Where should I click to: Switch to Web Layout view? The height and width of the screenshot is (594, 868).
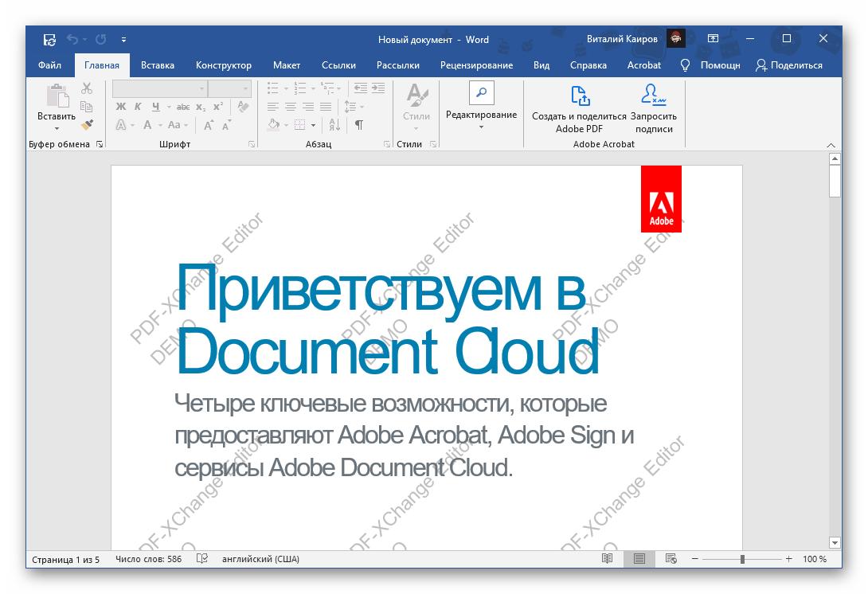pos(671,559)
